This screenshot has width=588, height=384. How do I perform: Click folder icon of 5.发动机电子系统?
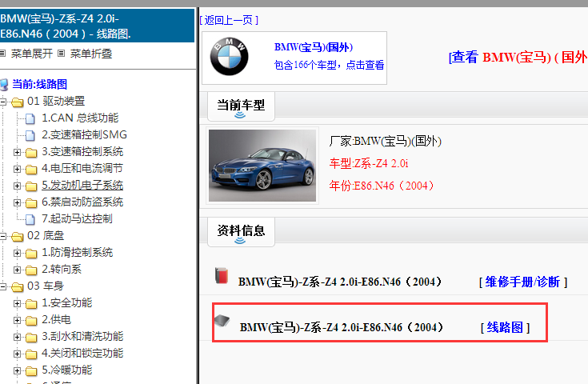click(x=31, y=186)
